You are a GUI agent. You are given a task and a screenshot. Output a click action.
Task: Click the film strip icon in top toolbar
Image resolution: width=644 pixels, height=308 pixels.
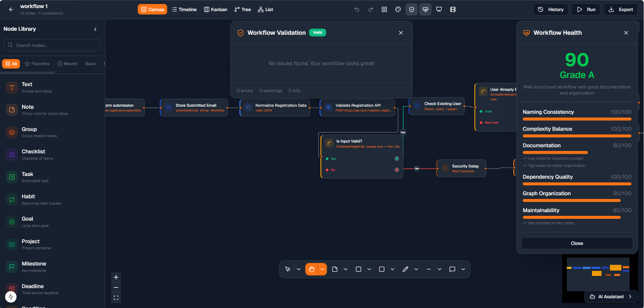453,9
